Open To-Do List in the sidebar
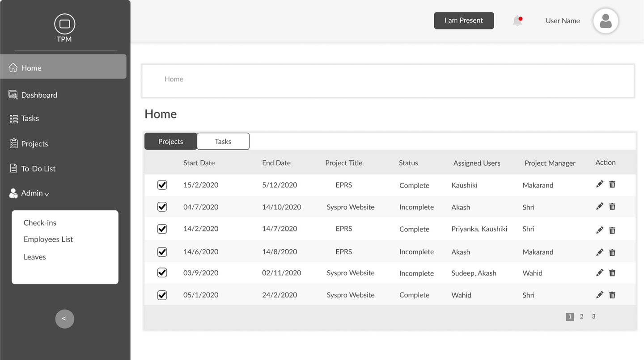 tap(33, 168)
